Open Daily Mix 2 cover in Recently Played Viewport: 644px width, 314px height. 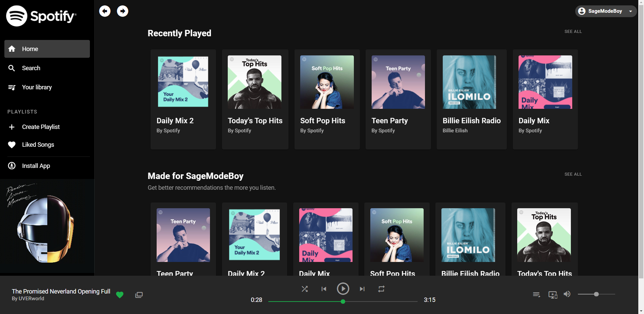coord(183,82)
